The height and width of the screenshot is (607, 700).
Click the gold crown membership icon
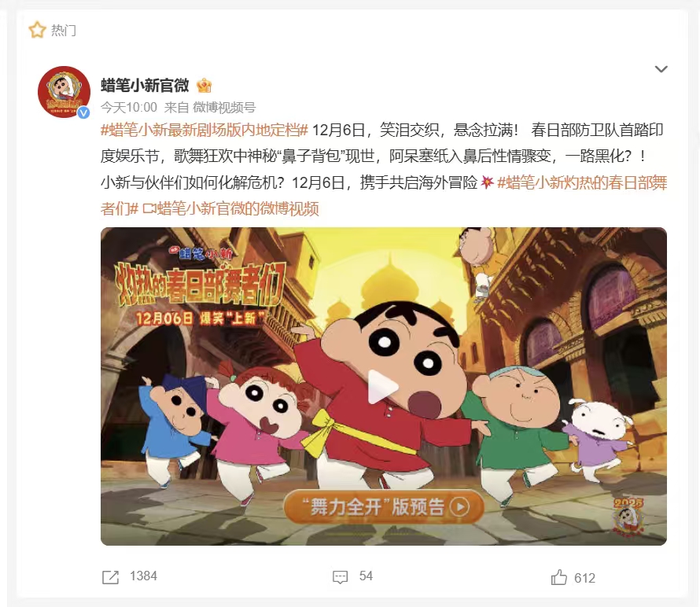(x=204, y=85)
